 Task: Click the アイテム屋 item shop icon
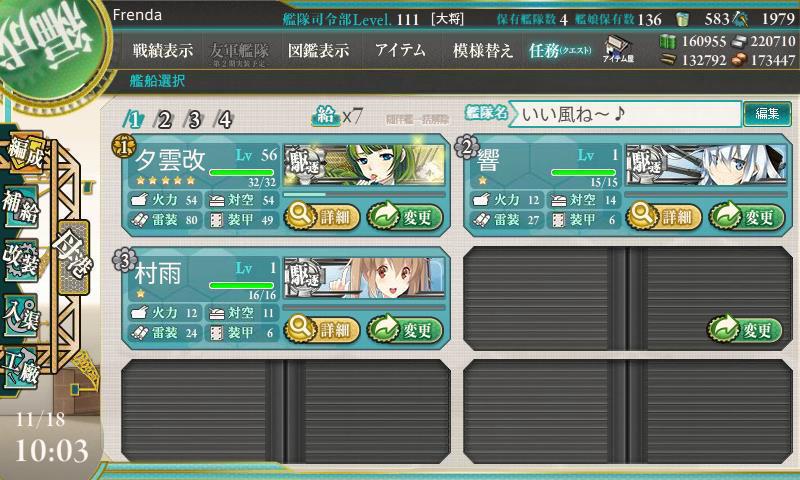click(x=618, y=49)
